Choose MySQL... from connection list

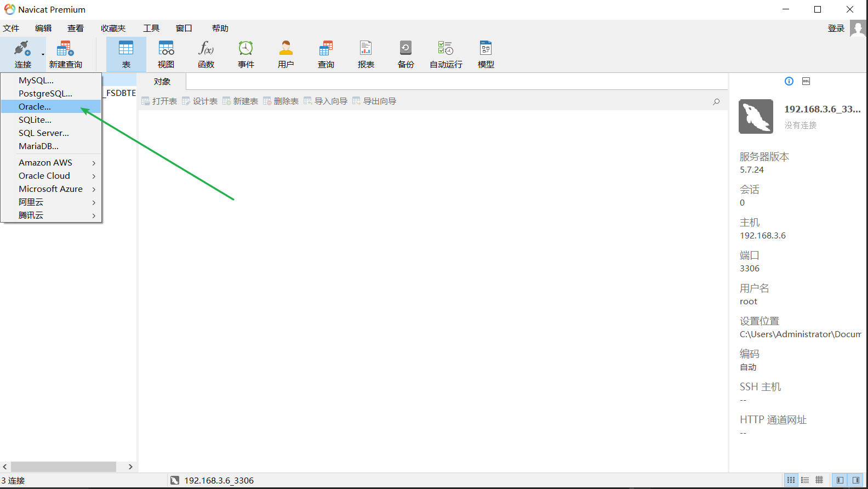point(51,81)
